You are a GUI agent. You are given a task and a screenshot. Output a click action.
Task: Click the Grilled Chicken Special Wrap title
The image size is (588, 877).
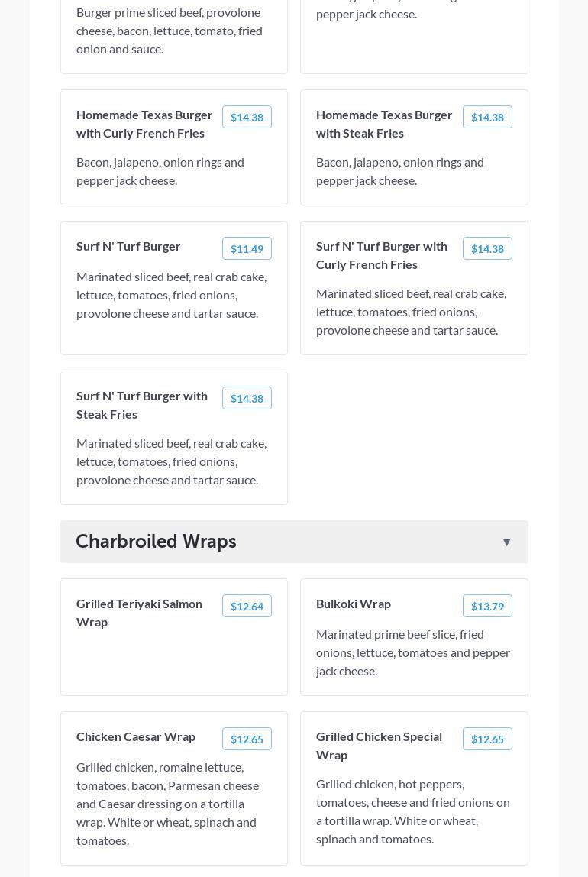tap(379, 746)
